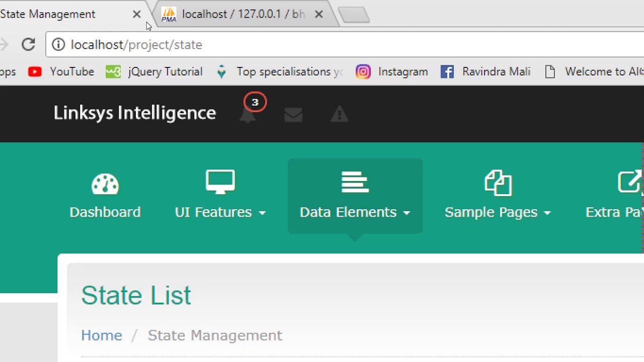Open the notifications bell icon
Screen dimensions: 644x362
tap(247, 115)
